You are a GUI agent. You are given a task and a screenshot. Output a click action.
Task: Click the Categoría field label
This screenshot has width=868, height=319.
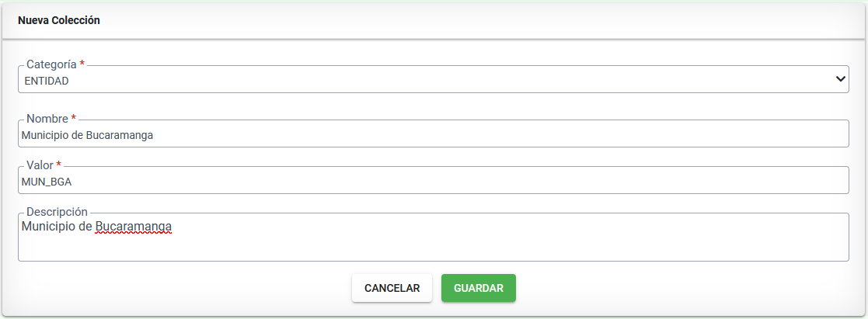pyautogui.click(x=51, y=64)
